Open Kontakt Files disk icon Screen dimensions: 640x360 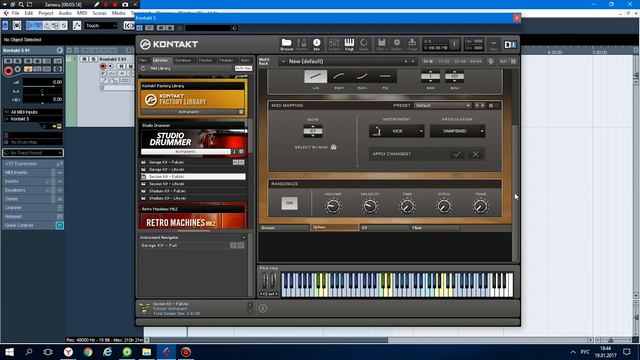[381, 44]
